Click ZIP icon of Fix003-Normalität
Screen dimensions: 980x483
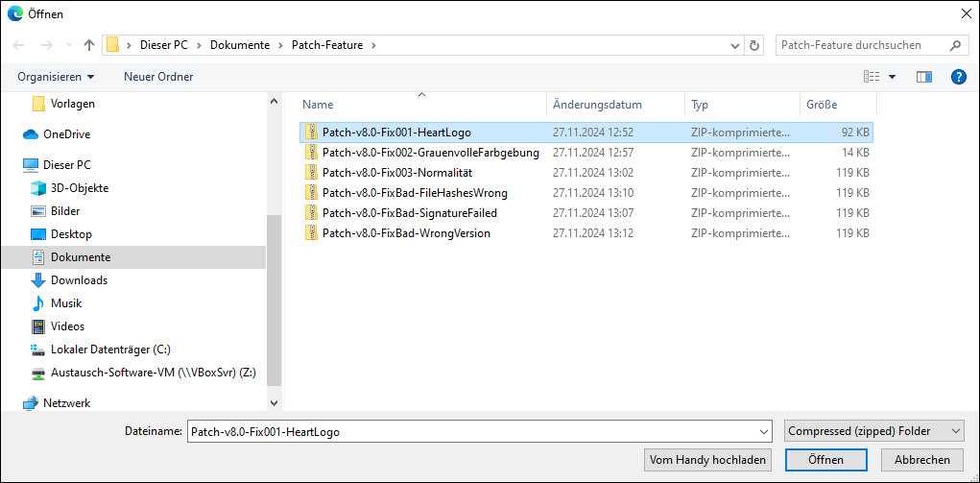click(x=311, y=173)
